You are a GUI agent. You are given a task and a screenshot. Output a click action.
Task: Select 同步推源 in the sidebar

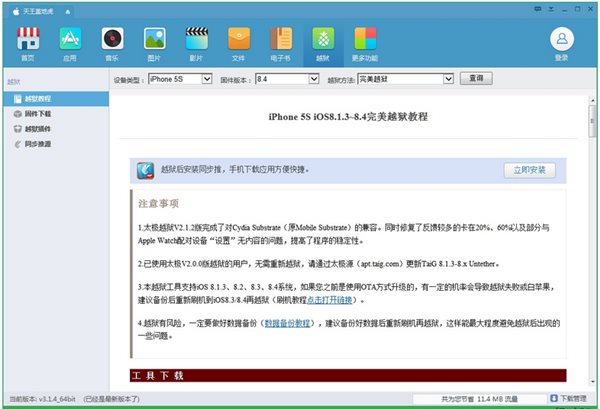pos(38,144)
